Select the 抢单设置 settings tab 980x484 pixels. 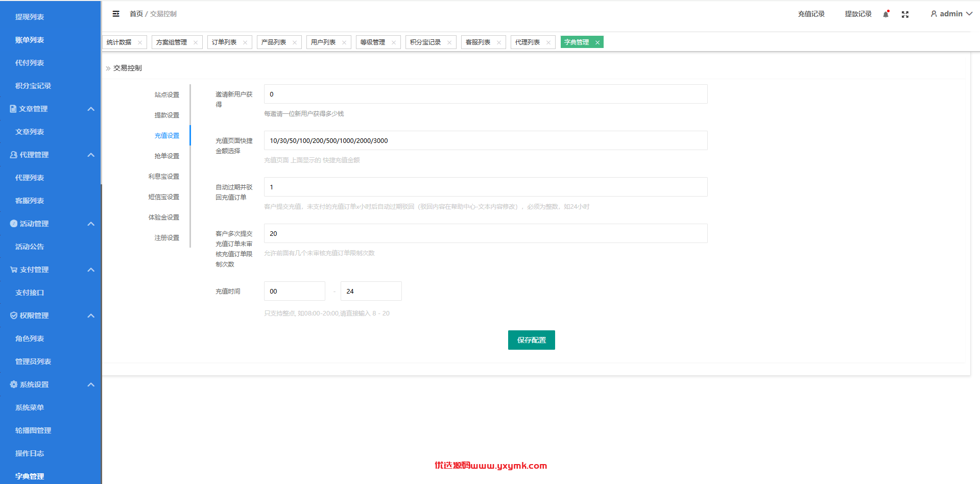tap(167, 156)
